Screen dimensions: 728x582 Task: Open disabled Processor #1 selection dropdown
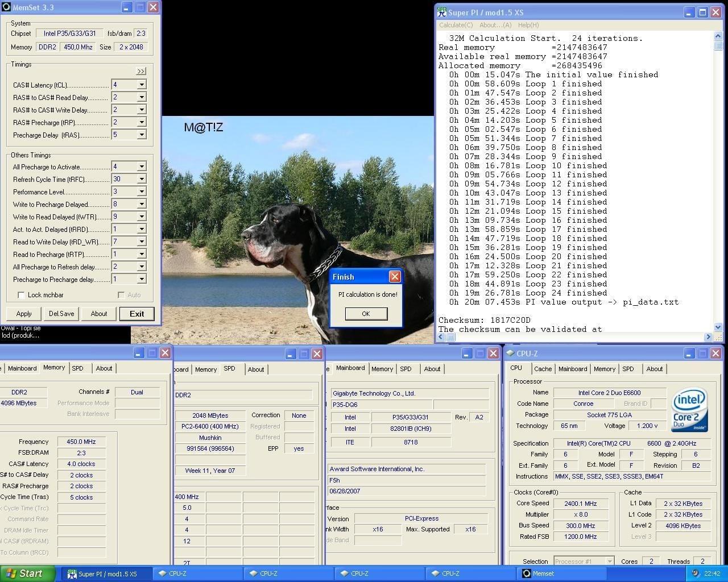pos(610,561)
